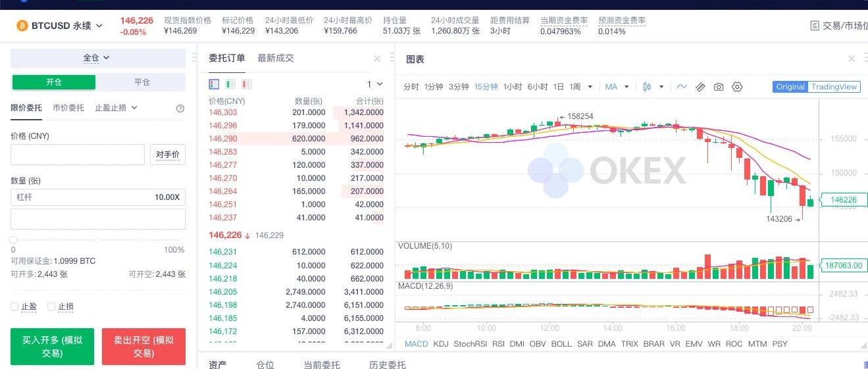The image size is (868, 369).
Task: Click the green 买入开多 button
Action: point(52,347)
